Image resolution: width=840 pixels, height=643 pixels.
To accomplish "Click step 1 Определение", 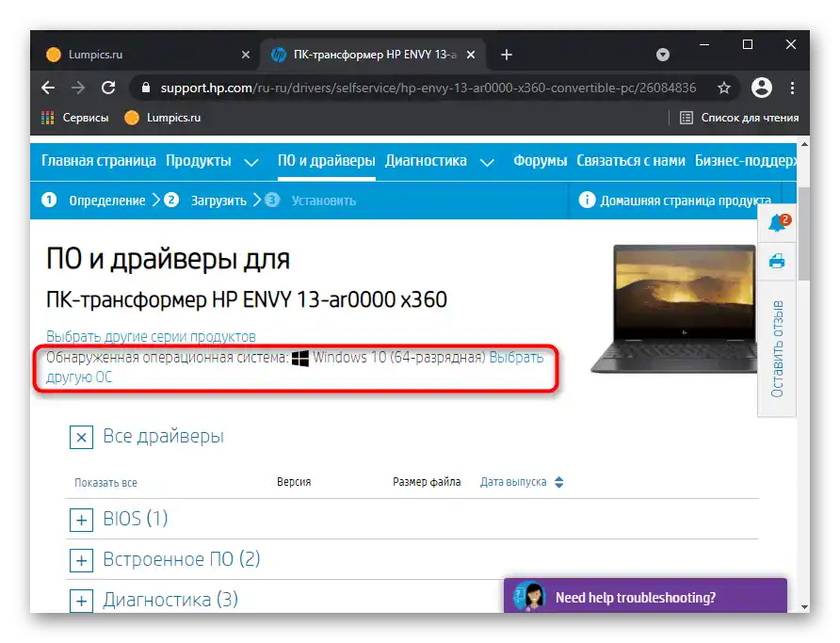I will 94,201.
